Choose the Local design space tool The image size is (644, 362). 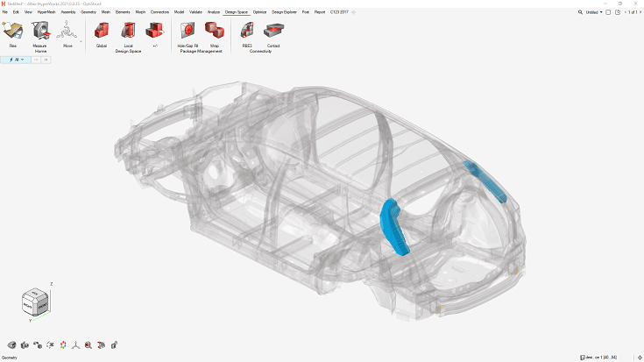click(128, 32)
